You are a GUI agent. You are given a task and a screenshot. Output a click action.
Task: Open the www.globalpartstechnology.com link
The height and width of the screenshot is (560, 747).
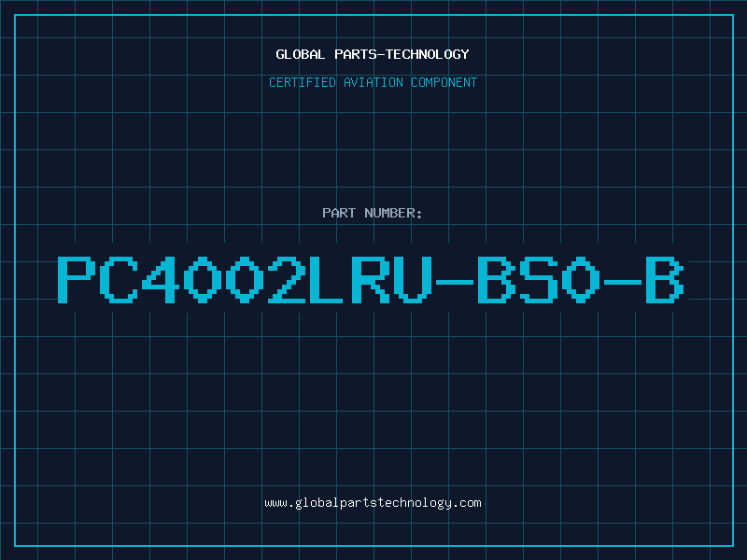tap(373, 503)
